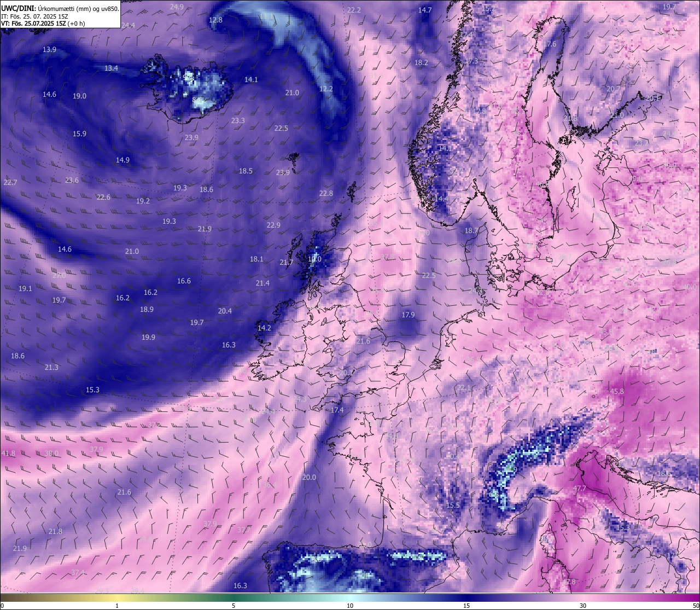Image resolution: width=700 pixels, height=610 pixels.
Task: Click the 21.7 value near Scotland
Action: [287, 262]
